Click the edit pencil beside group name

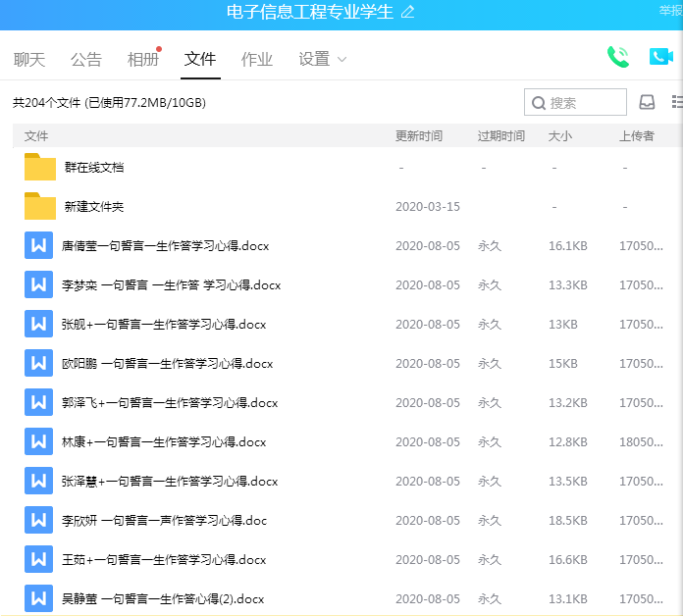tap(408, 12)
